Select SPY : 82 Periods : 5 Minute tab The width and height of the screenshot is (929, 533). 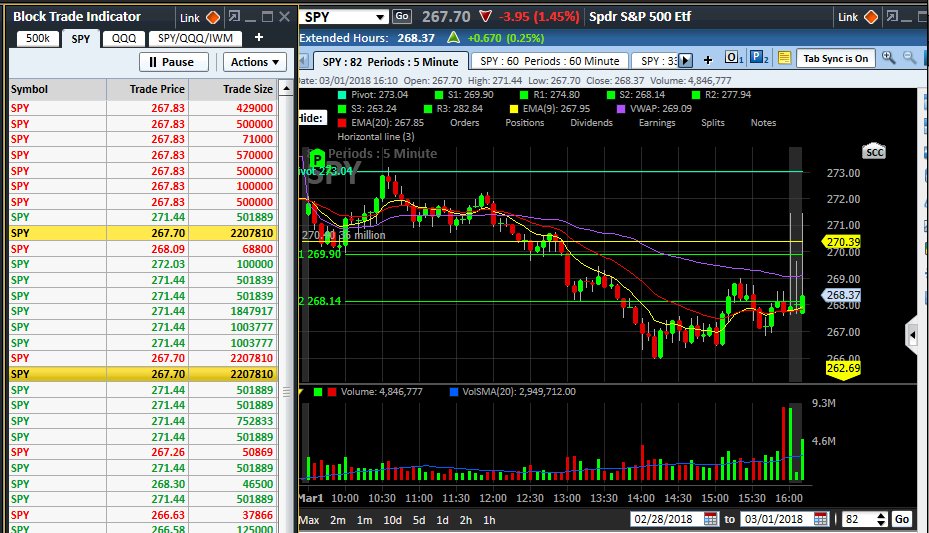(390, 62)
